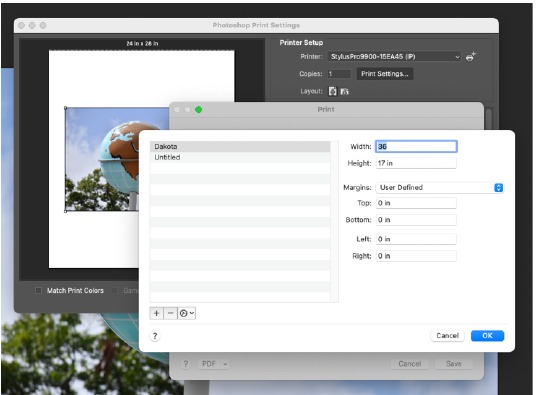Click the add printer icon beside Printer dropdown
Viewport: 537px width, 395px height.
tap(471, 57)
